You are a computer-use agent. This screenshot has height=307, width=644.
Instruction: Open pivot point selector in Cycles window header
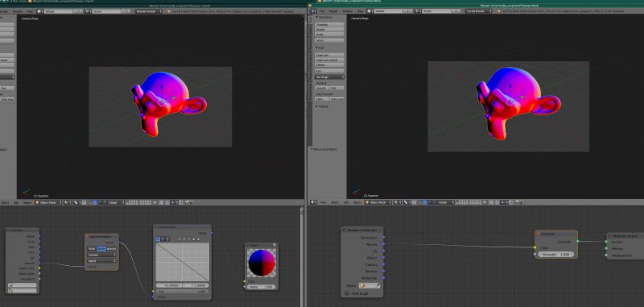tap(407, 202)
